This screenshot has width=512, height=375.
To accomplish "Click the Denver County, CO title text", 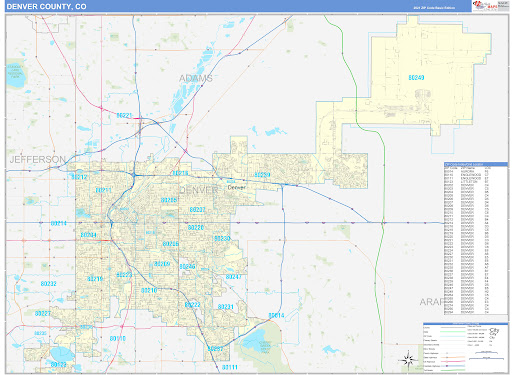I will click(46, 6).
